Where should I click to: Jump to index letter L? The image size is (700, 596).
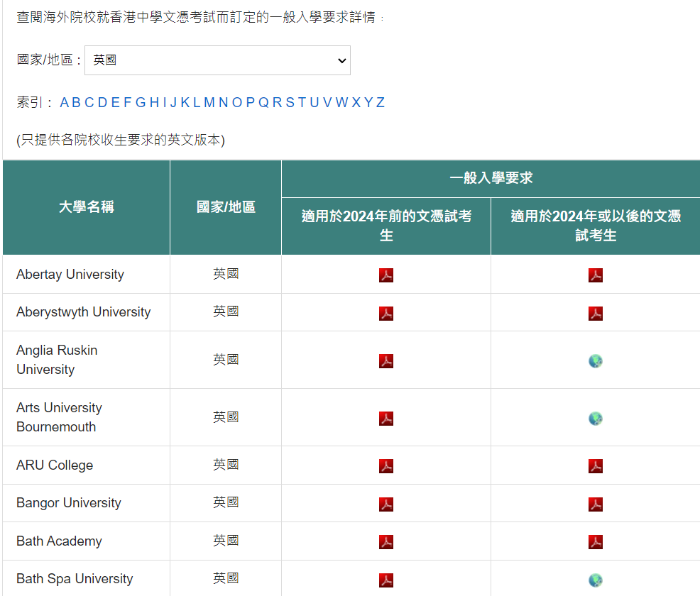click(197, 103)
